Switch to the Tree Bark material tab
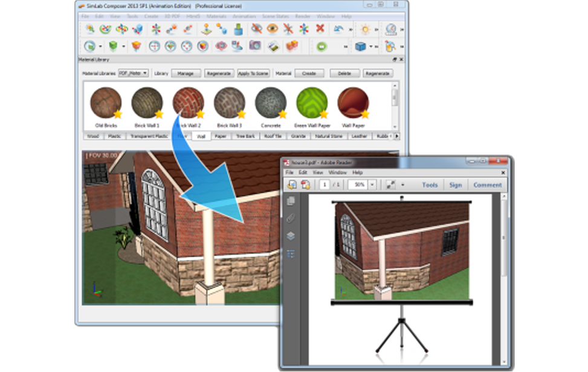Viewport: 588px width, 372px height. coord(245,137)
